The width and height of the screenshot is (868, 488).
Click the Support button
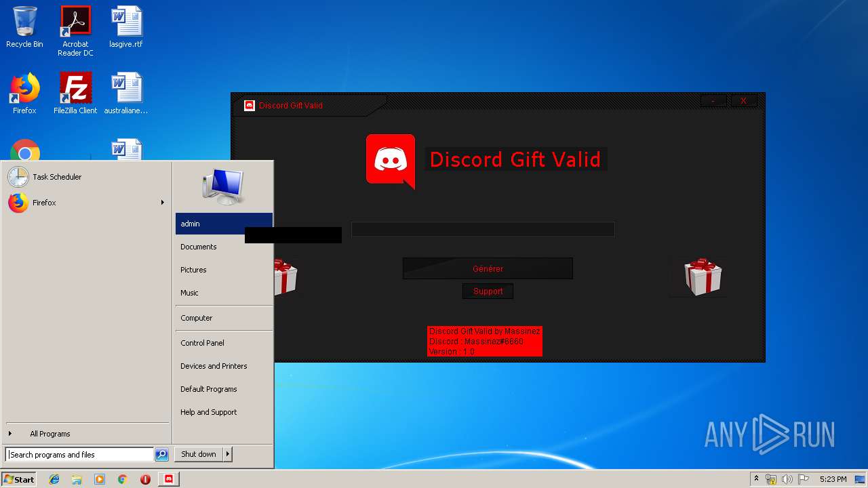click(488, 291)
